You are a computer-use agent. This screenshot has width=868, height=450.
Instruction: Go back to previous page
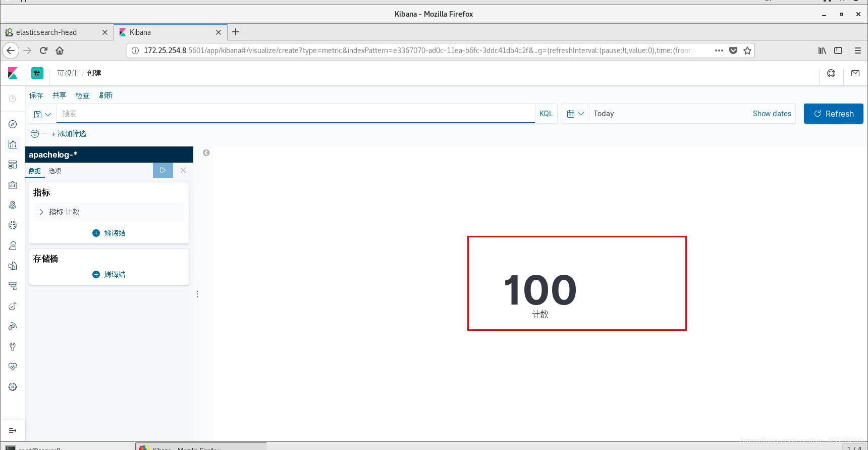(11, 51)
